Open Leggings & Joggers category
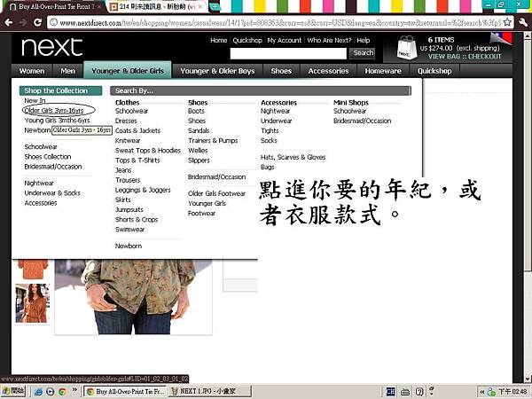Screen dimensions: 532x399 click(143, 190)
